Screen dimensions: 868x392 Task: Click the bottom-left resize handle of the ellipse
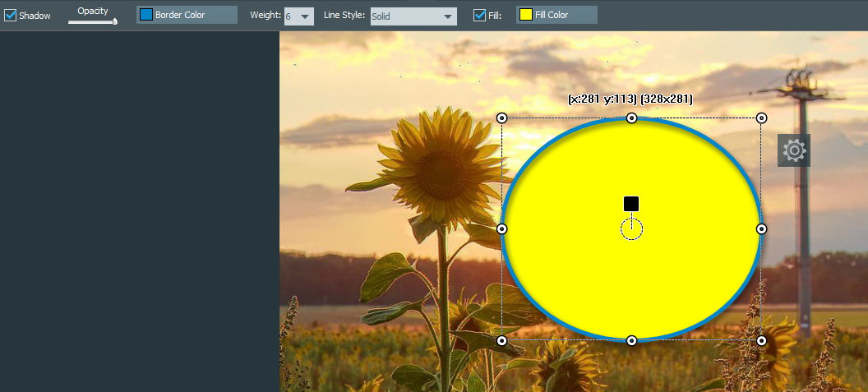(502, 340)
